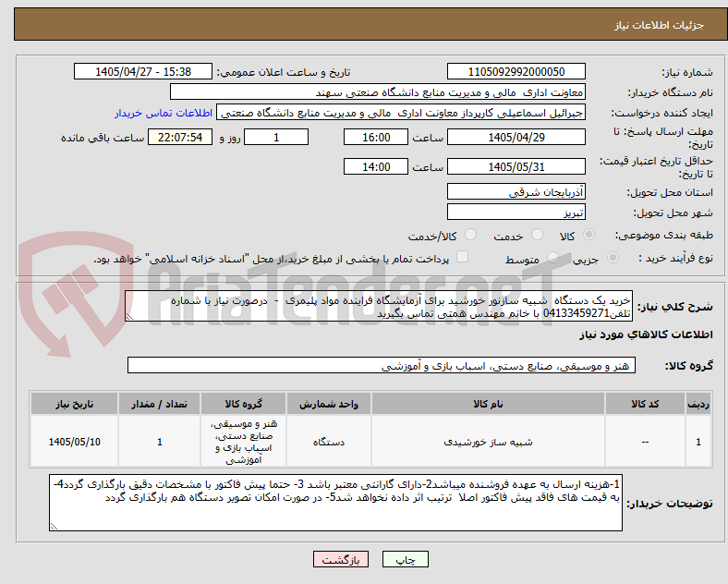Click the need date cell 1405/05/10
Viewport: 728px width, 584px height.
74,442
